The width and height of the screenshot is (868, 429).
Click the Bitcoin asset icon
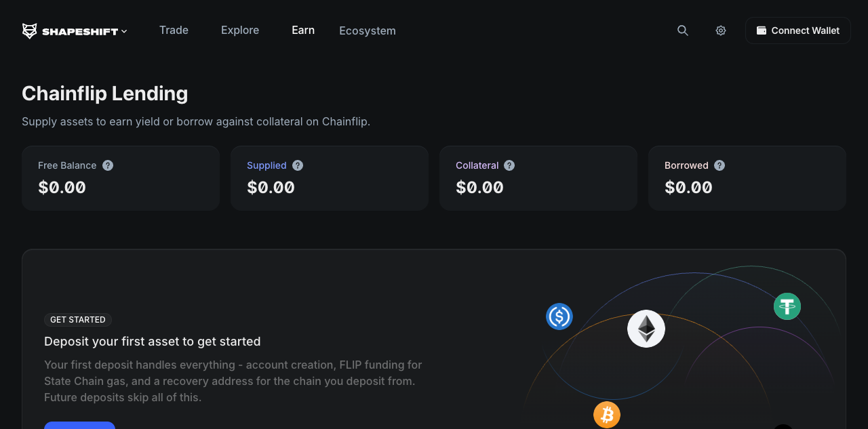[x=607, y=414]
